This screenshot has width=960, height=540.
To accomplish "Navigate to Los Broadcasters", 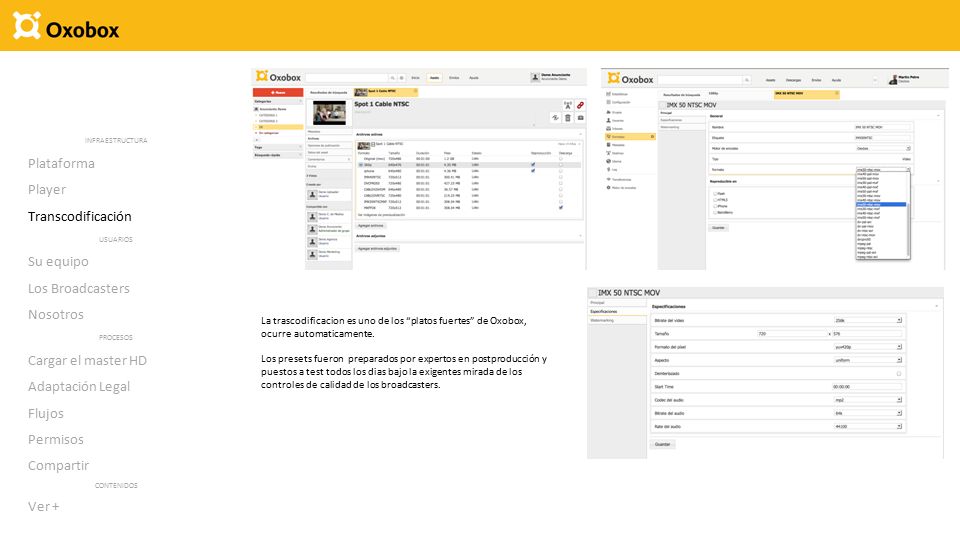I will (x=78, y=288).
